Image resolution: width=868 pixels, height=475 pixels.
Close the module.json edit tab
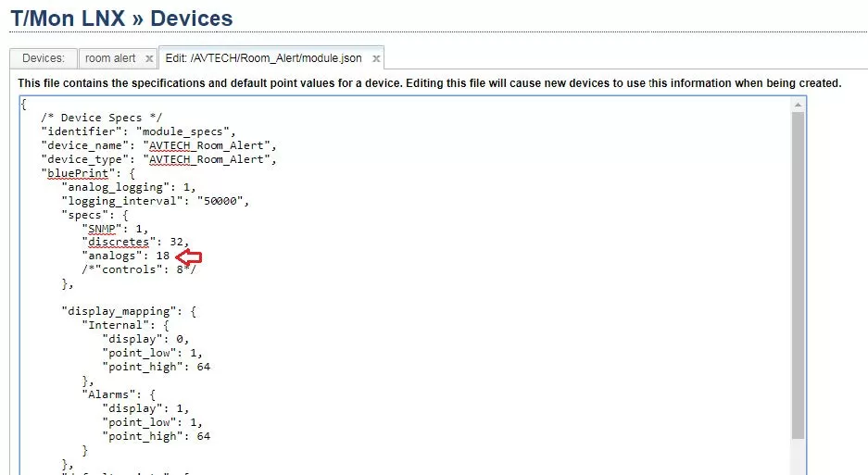(x=375, y=58)
